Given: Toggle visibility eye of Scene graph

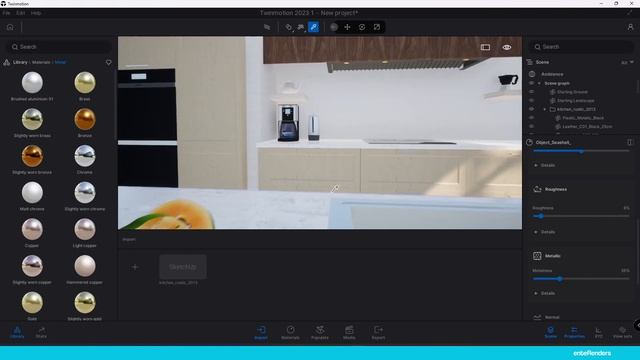Looking at the screenshot, I should [531, 83].
